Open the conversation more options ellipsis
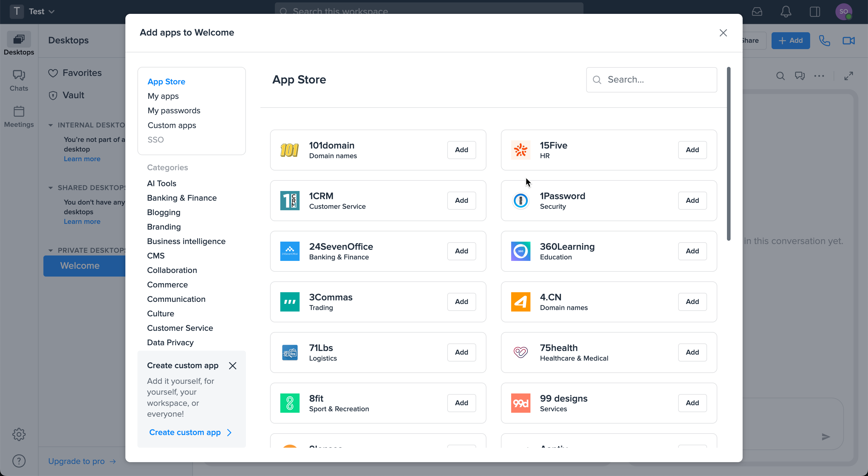 click(x=819, y=76)
